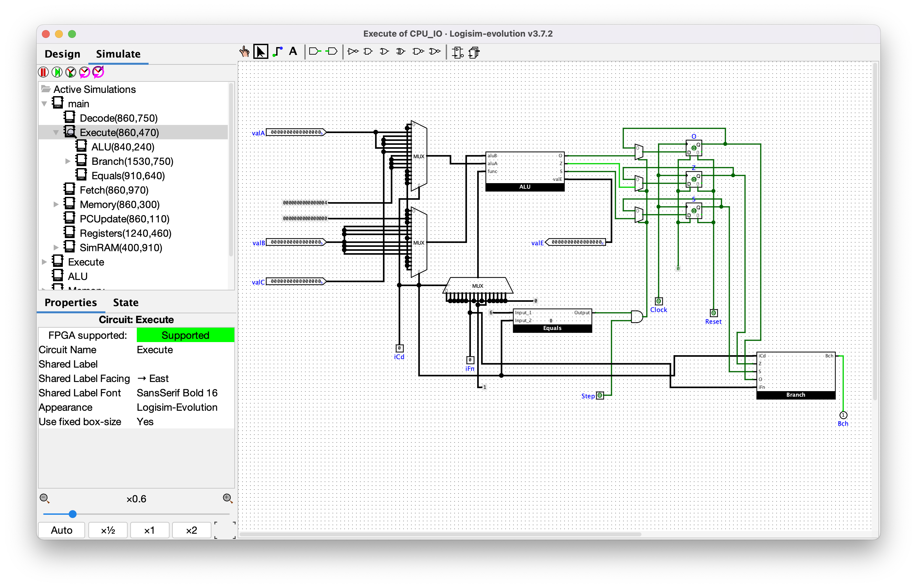Select the wiring tool
The height and width of the screenshot is (588, 917).
(278, 52)
